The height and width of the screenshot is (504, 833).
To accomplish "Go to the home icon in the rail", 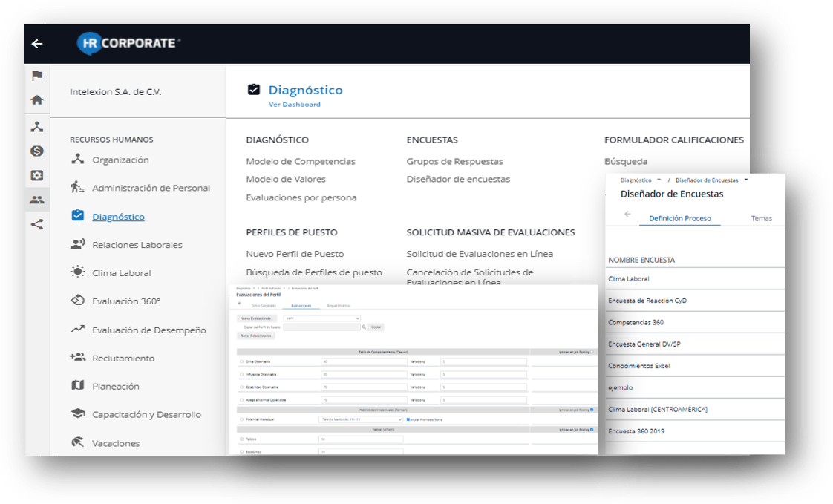I will click(36, 100).
